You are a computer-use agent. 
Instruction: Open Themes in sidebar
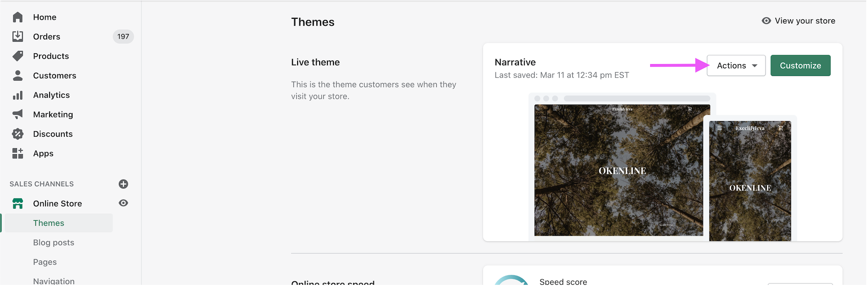point(49,223)
